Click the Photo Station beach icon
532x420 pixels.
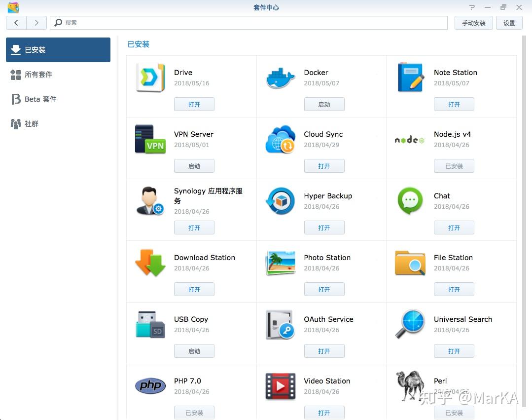(280, 263)
